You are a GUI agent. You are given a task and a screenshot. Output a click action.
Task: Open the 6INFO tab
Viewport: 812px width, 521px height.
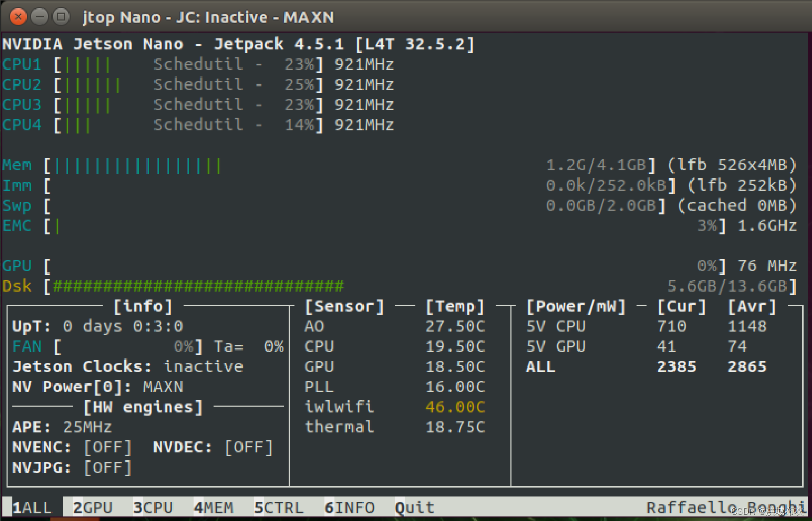click(349, 507)
